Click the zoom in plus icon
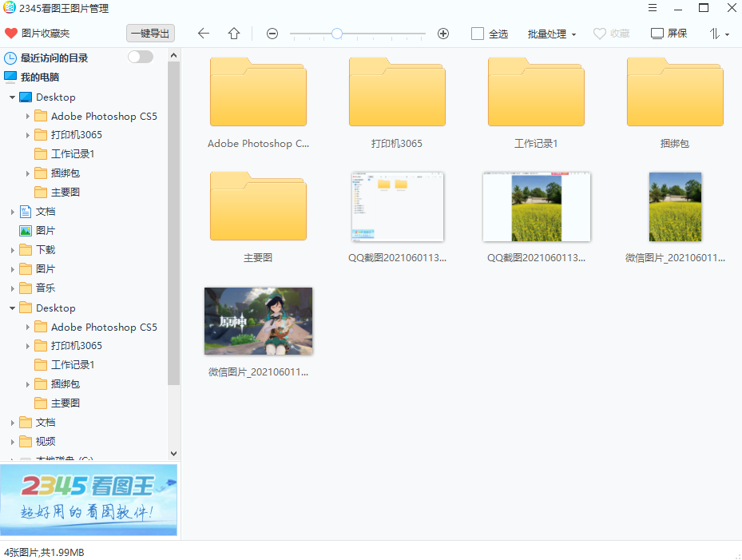The width and height of the screenshot is (742, 560). coord(443,34)
